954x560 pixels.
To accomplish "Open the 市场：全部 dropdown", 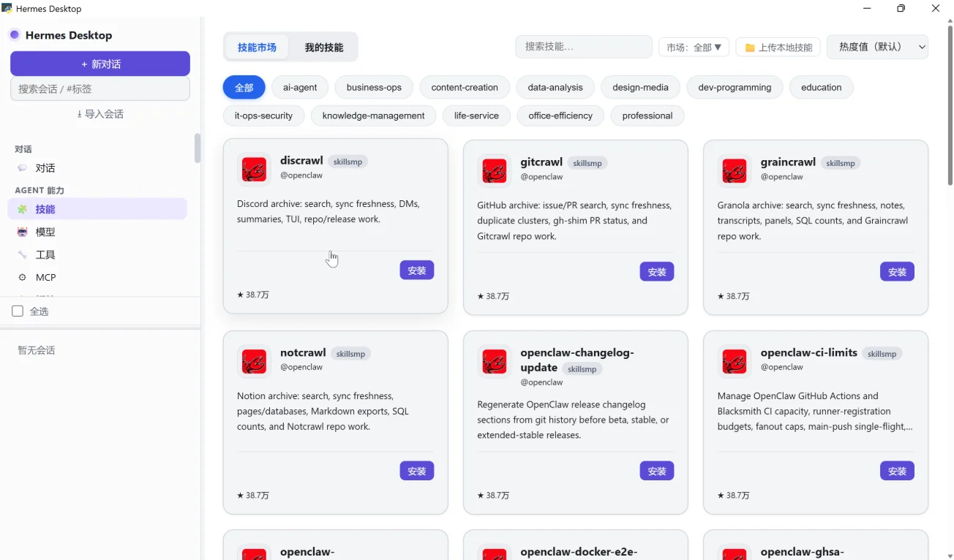I will [x=694, y=48].
